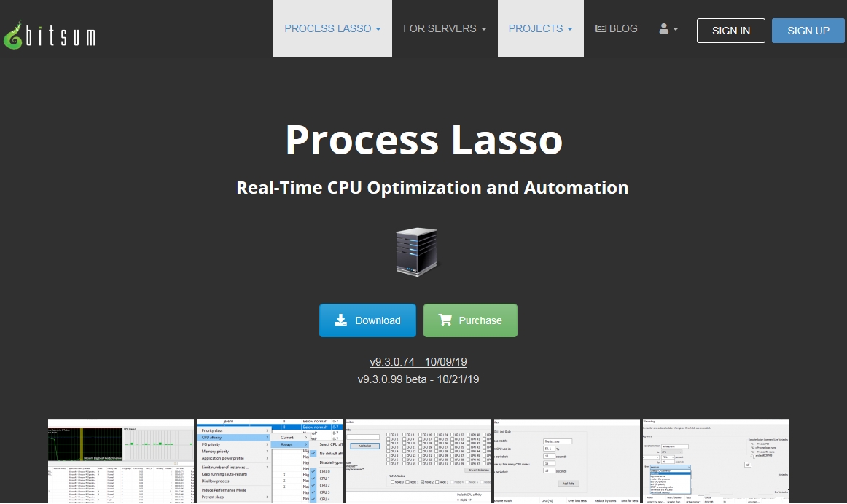This screenshot has height=504, width=847.
Task: Click the server tower image
Action: pos(416,252)
